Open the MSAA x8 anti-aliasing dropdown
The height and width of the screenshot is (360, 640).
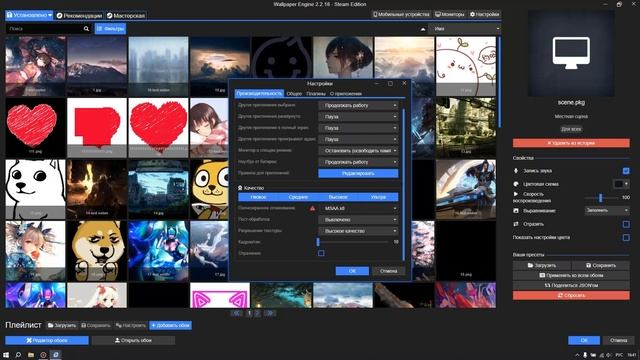358,208
